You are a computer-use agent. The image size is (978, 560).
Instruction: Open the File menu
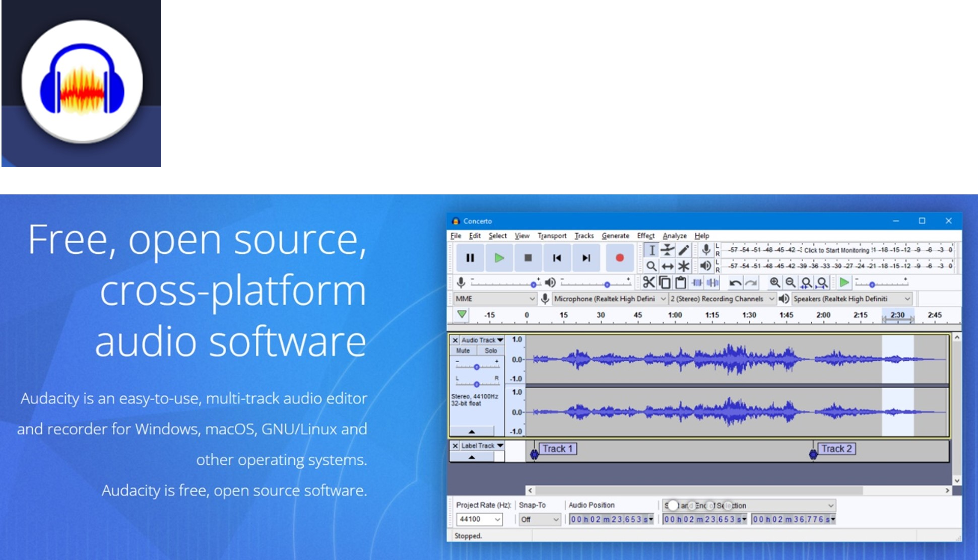[456, 236]
